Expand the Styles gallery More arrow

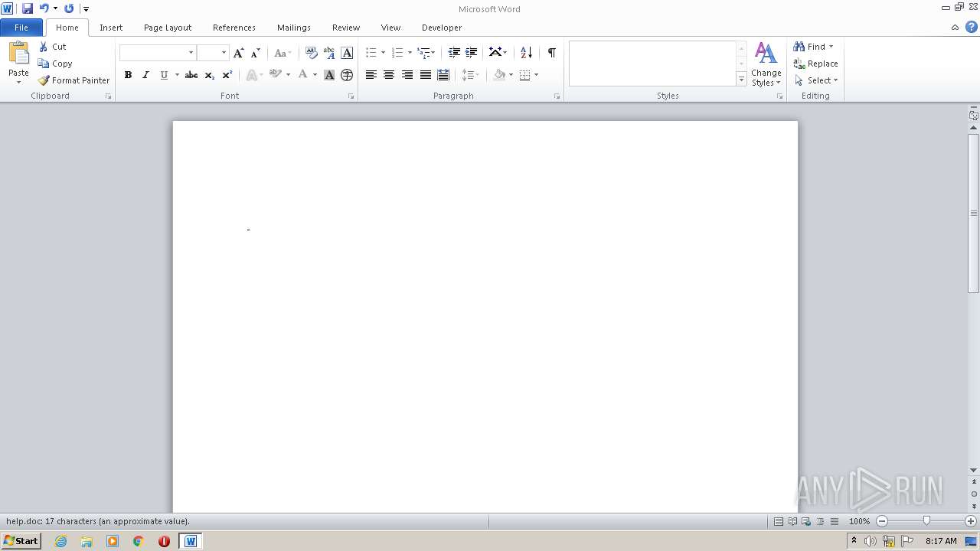pyautogui.click(x=741, y=79)
